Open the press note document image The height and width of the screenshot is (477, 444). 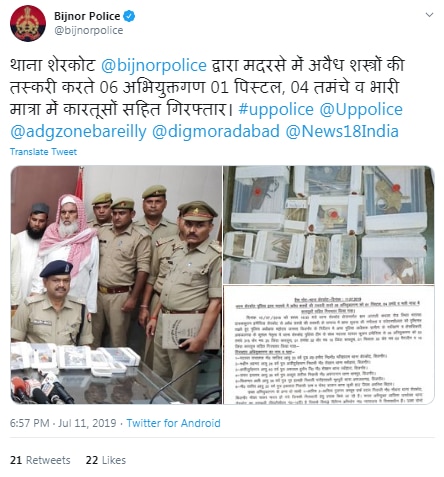(x=329, y=345)
